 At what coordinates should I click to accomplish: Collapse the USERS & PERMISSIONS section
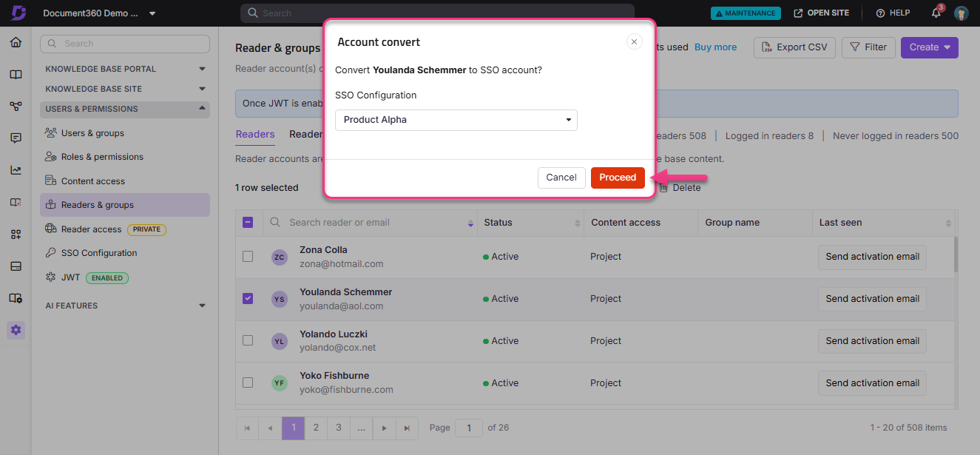point(202,109)
